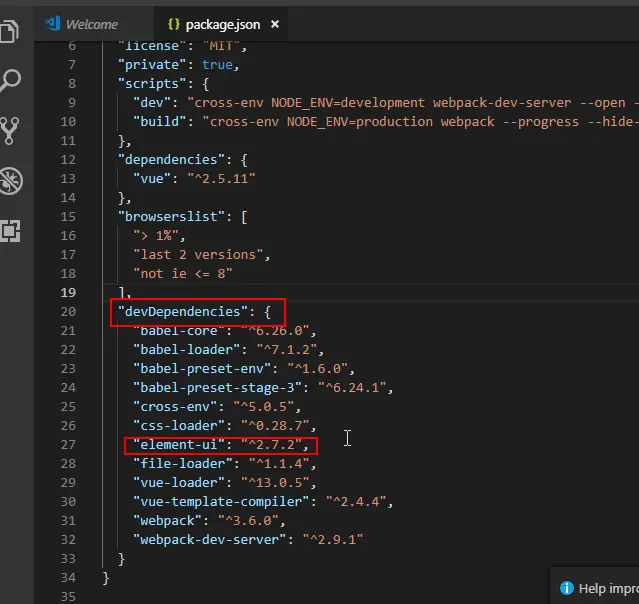Click line number 19 in gutter
Screen dimensions: 639x604
pos(68,292)
